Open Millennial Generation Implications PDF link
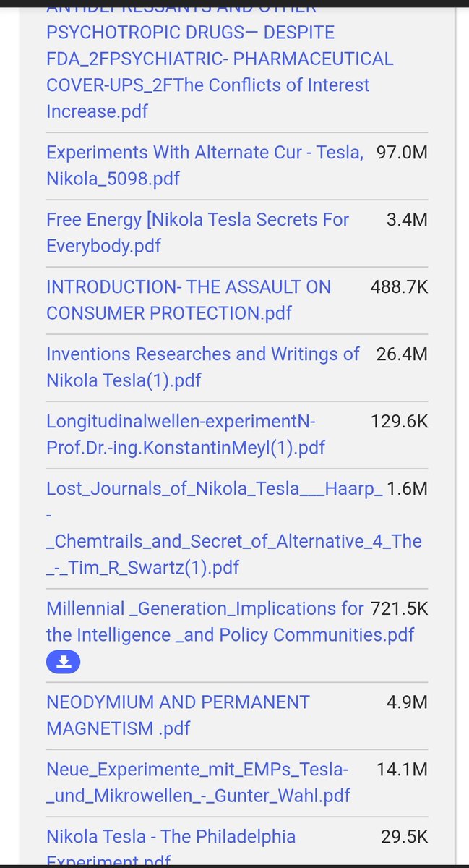Image resolution: width=469 pixels, height=868 pixels. (x=205, y=621)
